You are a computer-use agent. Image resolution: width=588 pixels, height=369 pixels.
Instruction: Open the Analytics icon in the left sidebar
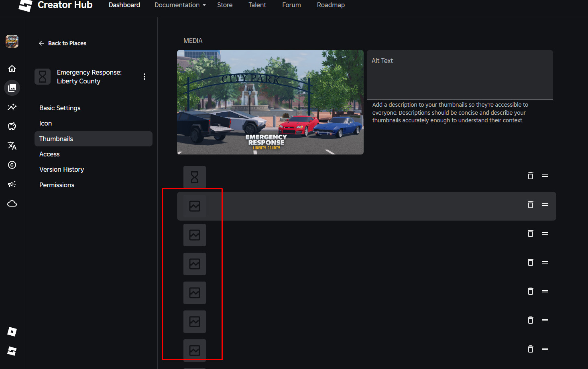[x=12, y=107]
